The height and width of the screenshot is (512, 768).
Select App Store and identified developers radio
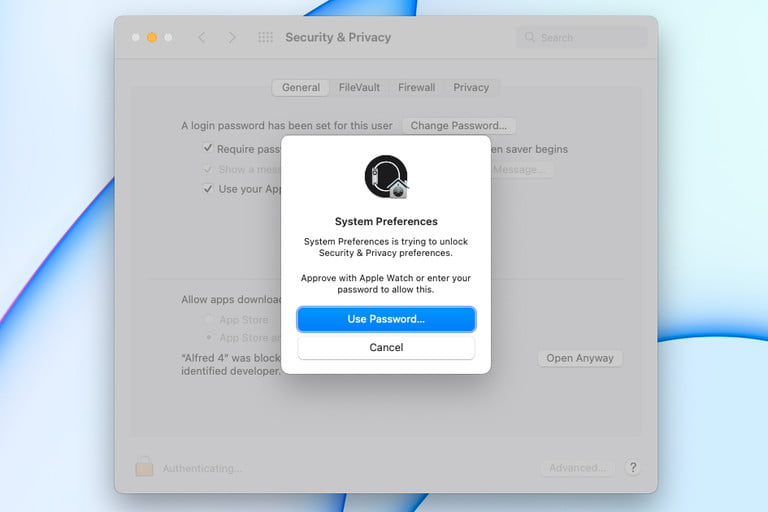point(209,338)
